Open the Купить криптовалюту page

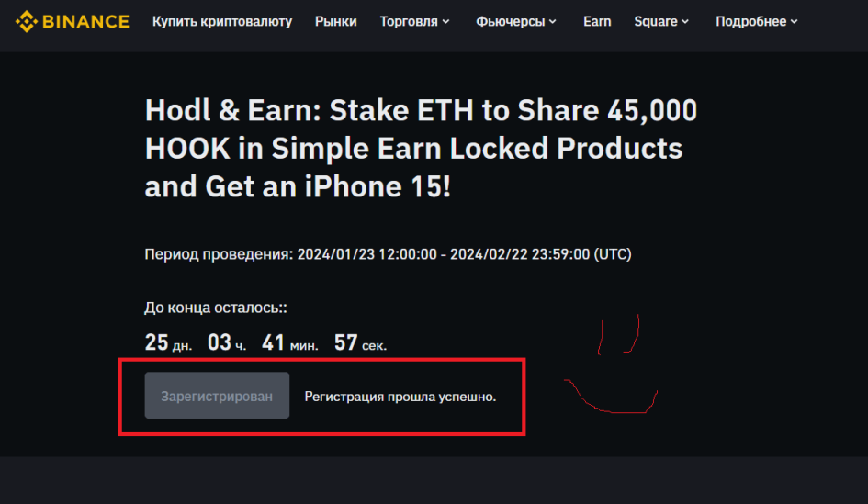tap(222, 21)
